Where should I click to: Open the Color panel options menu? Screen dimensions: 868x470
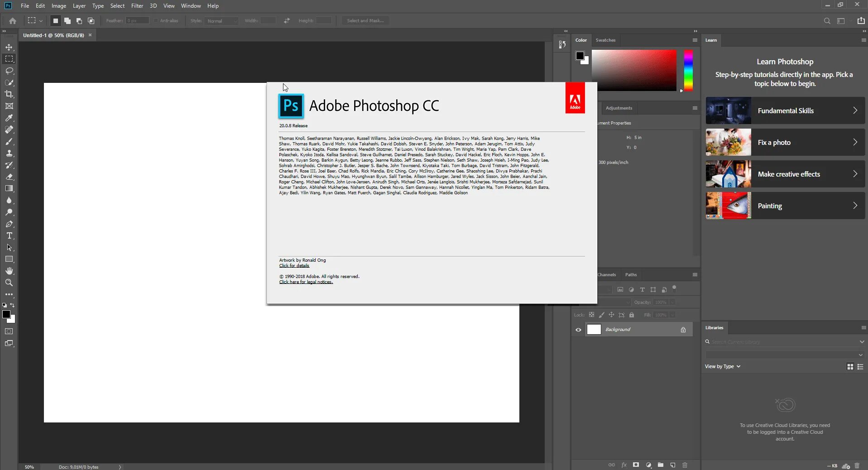pyautogui.click(x=695, y=40)
